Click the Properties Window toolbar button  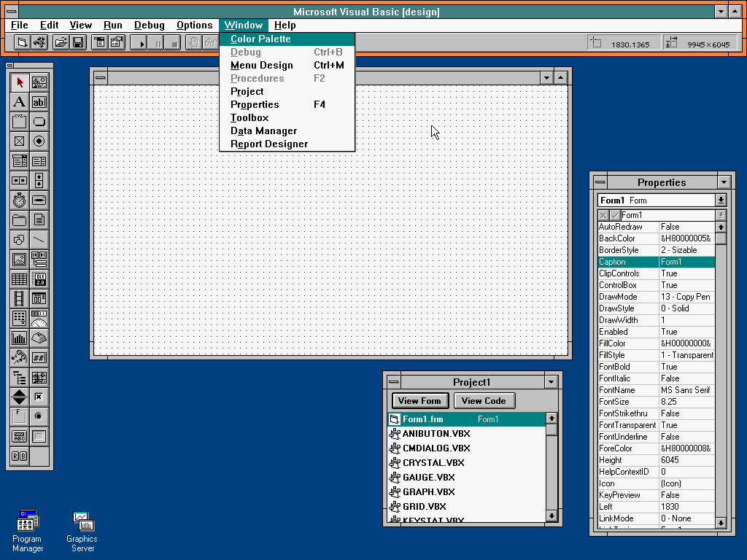117,43
